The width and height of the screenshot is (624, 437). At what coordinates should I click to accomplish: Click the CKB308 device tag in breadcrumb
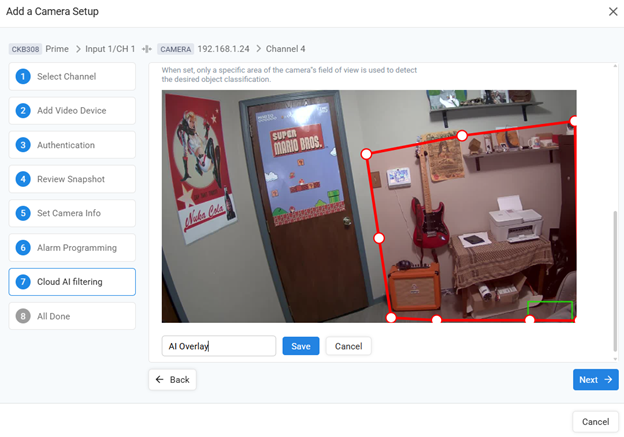click(25, 48)
